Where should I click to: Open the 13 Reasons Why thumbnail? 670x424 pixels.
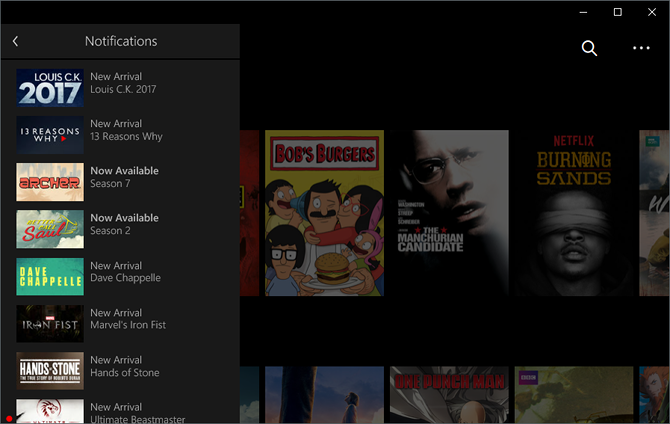click(x=50, y=135)
